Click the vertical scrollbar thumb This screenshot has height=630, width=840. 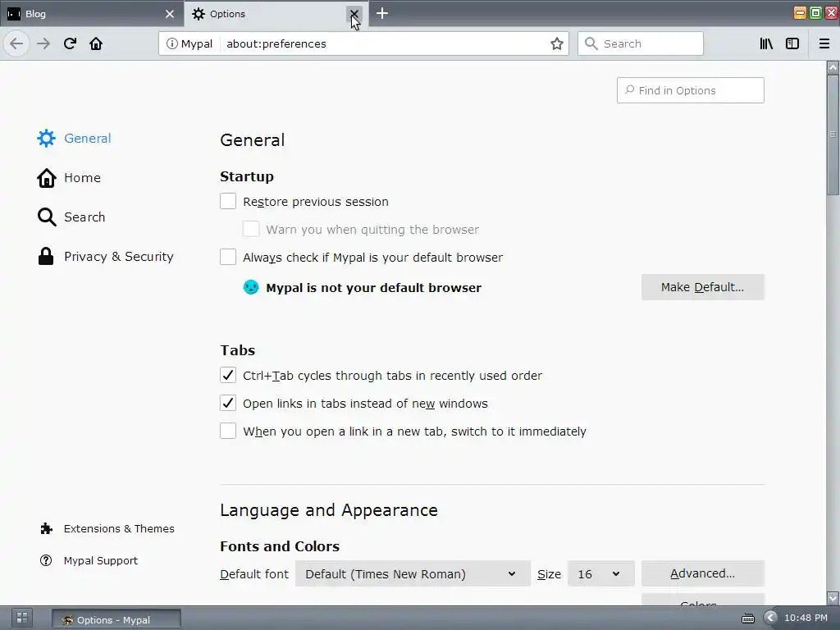click(x=833, y=135)
